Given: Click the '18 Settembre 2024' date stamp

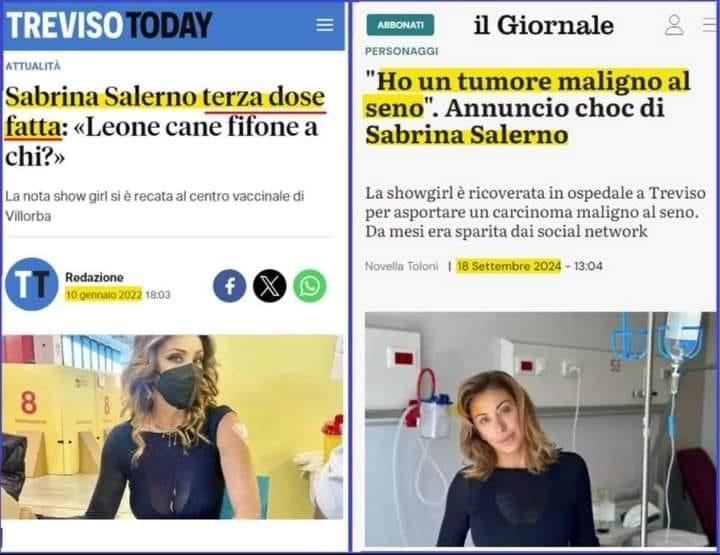Looking at the screenshot, I should [509, 266].
